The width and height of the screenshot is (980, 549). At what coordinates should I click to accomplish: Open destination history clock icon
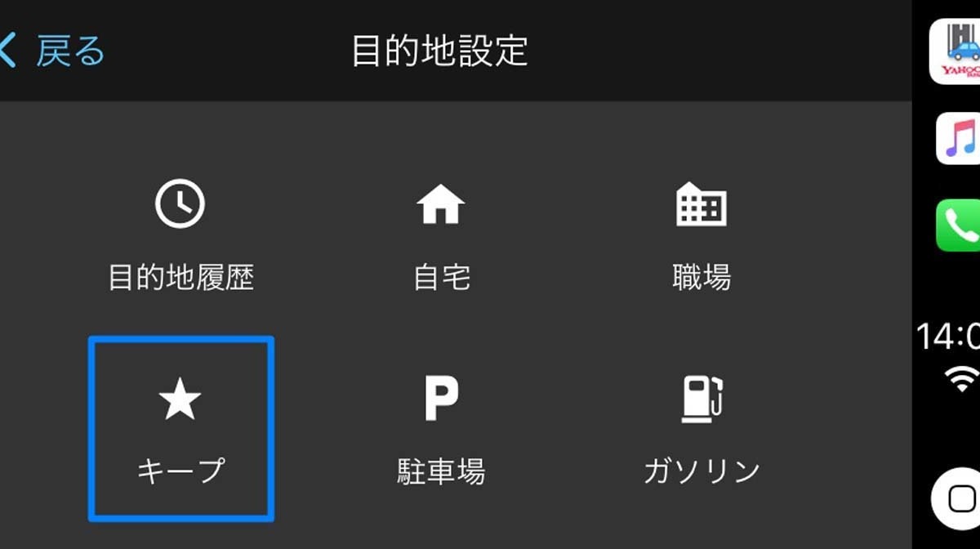click(180, 203)
